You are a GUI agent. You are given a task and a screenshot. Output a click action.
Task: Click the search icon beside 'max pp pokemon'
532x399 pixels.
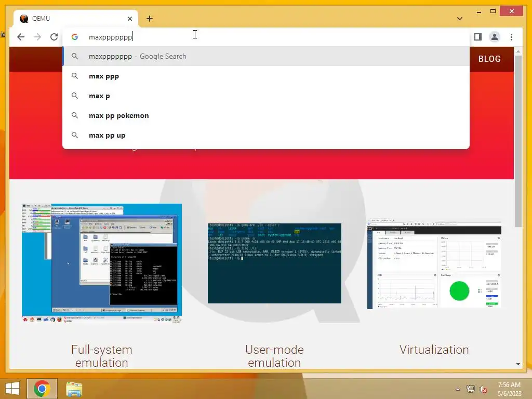(75, 115)
